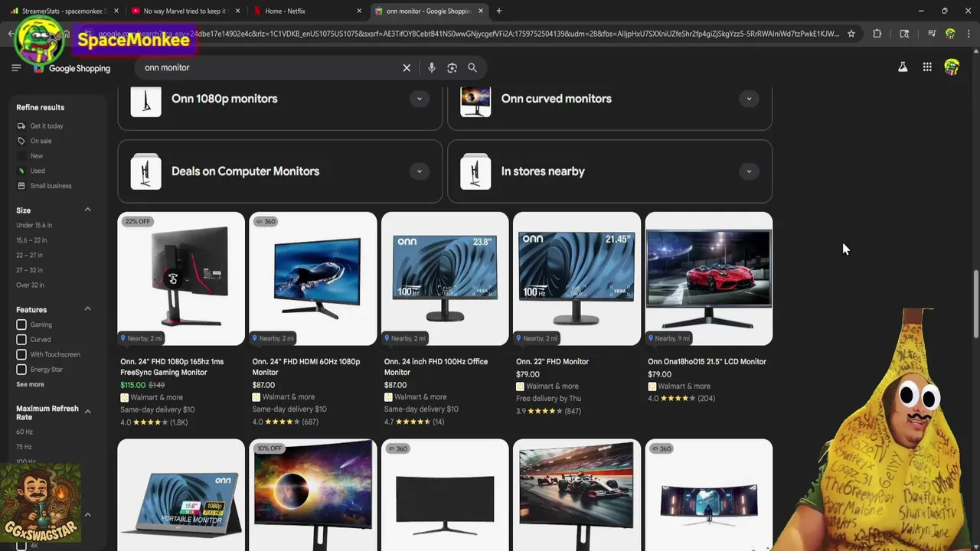Open the hamburger menu beside Google Shopping

[16, 68]
